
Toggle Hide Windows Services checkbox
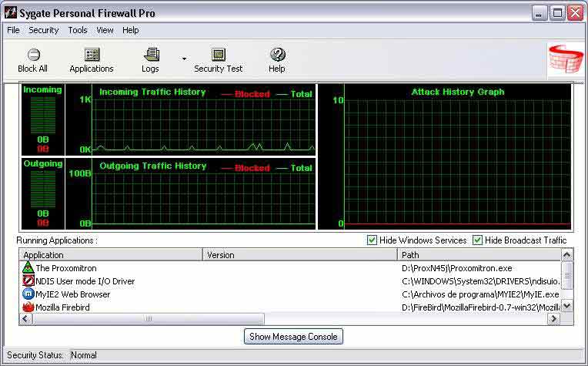(372, 240)
